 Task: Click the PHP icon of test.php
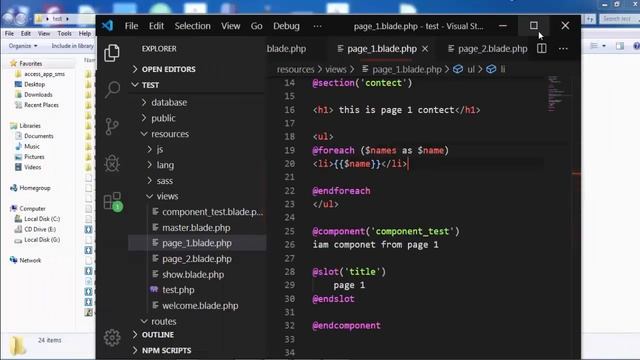tap(154, 289)
